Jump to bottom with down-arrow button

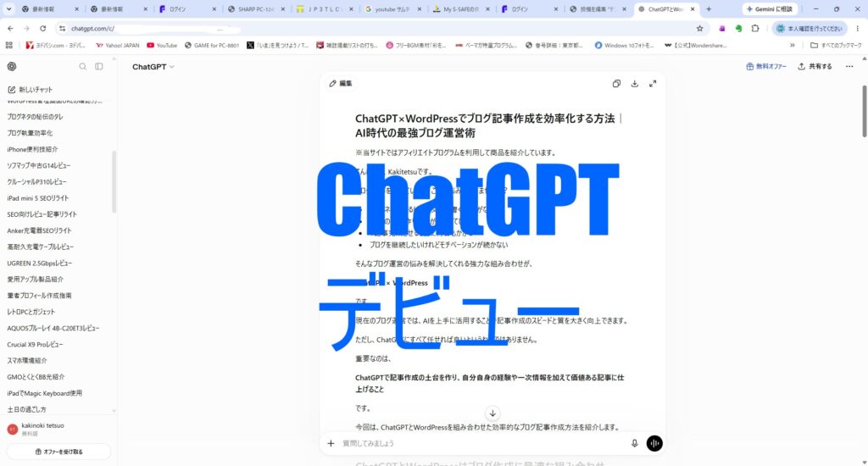492,413
